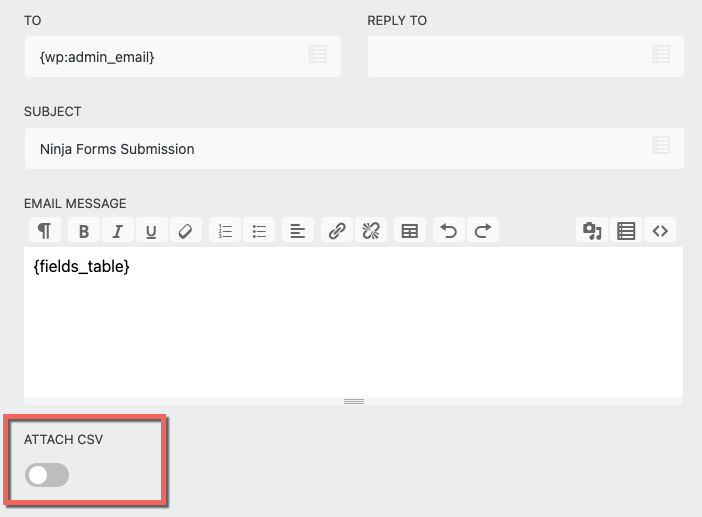Image resolution: width=702 pixels, height=517 pixels.
Task: Enable the Attach CSV toggle
Action: tap(48, 476)
